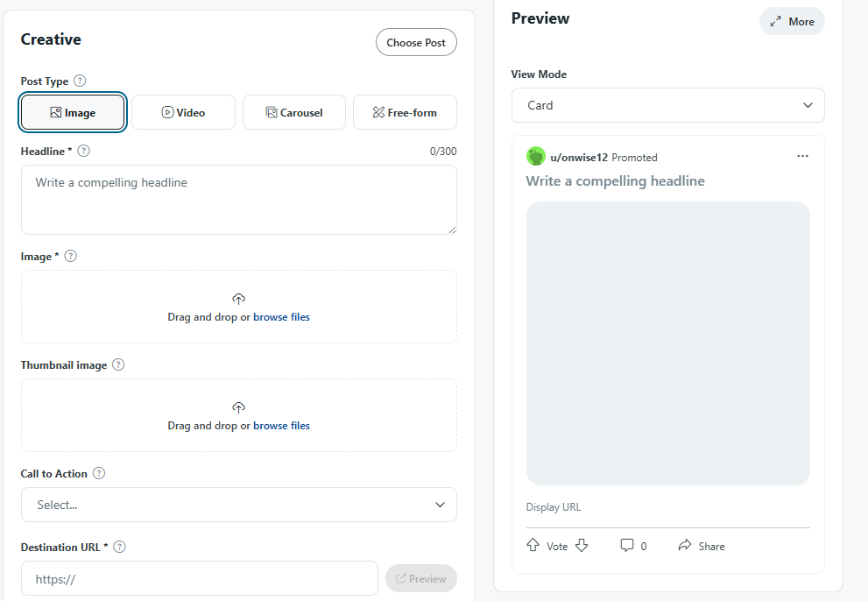Choose the Carousel post type
The width and height of the screenshot is (868, 601).
(x=294, y=112)
